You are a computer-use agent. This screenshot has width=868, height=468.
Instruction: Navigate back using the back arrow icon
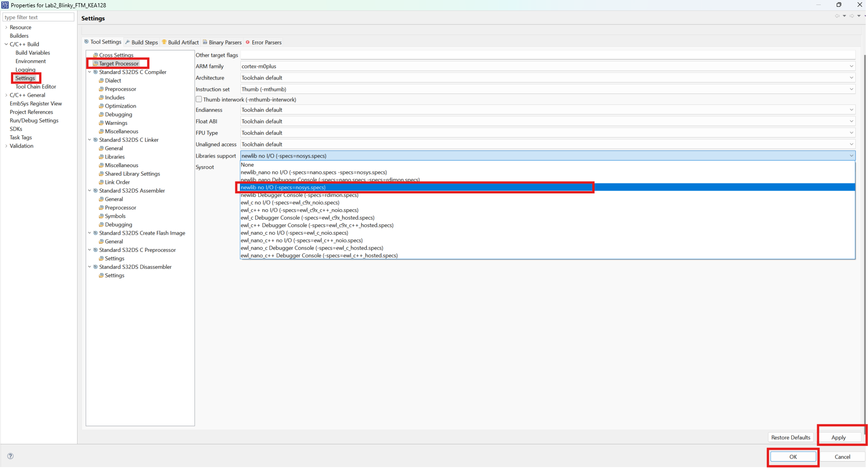click(837, 16)
